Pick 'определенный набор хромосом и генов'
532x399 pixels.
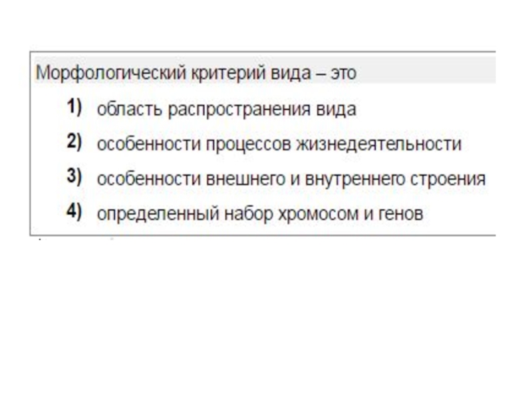[x=259, y=214]
